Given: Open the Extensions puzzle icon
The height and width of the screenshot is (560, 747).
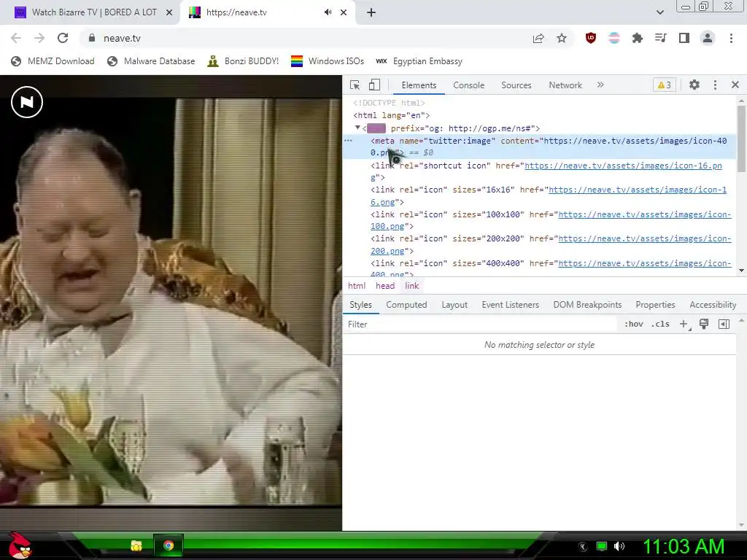Looking at the screenshot, I should (x=638, y=38).
